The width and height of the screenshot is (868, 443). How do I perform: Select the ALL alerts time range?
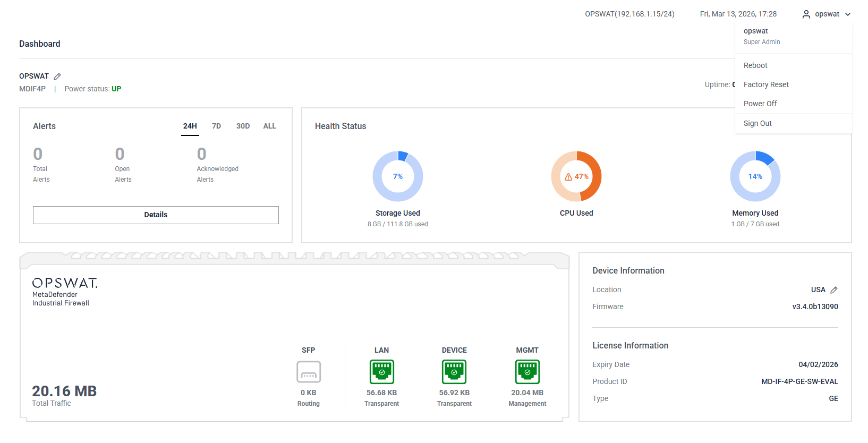[269, 126]
